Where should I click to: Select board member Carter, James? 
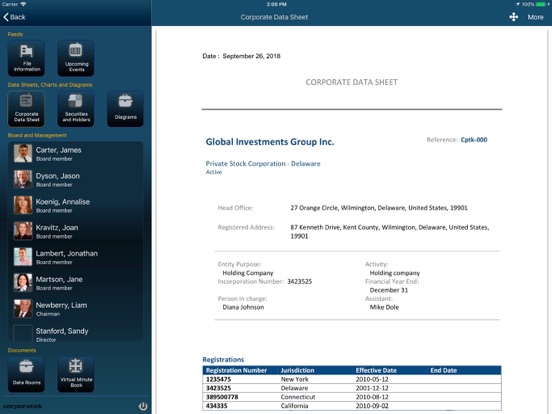pyautogui.click(x=76, y=154)
